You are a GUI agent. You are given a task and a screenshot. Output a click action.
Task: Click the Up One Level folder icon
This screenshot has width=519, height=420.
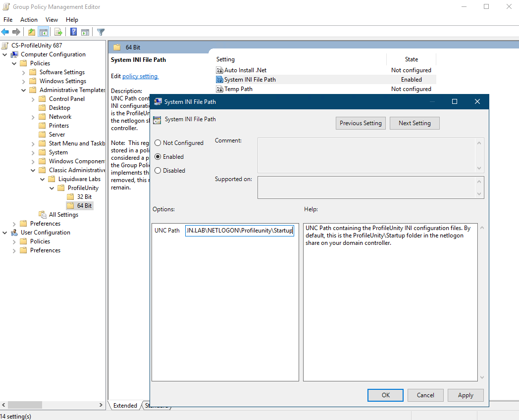32,32
